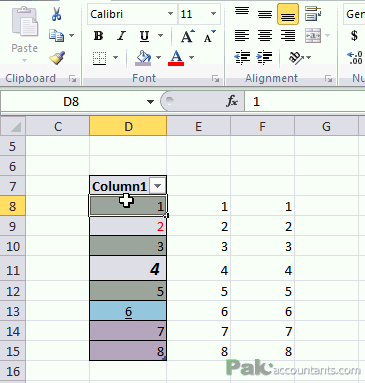The height and width of the screenshot is (383, 365).
Task: Select the Format Painter brush icon
Action: pos(57,58)
